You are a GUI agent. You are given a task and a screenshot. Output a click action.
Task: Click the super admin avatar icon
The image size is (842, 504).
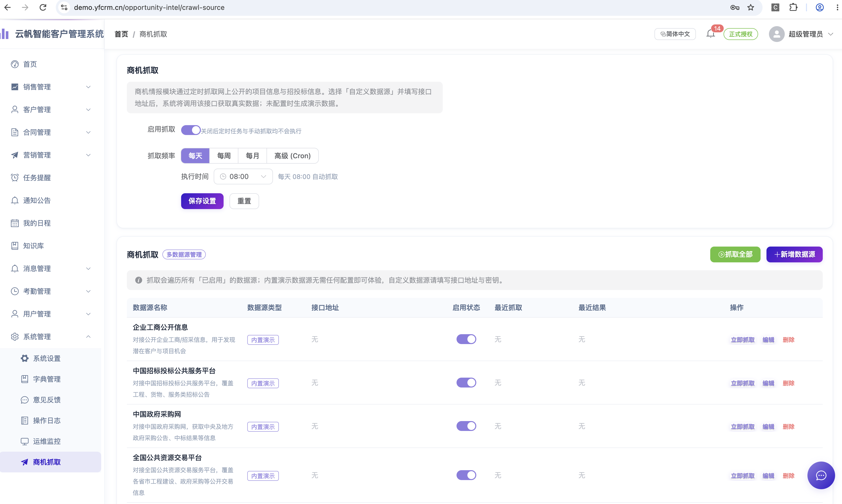pos(776,34)
